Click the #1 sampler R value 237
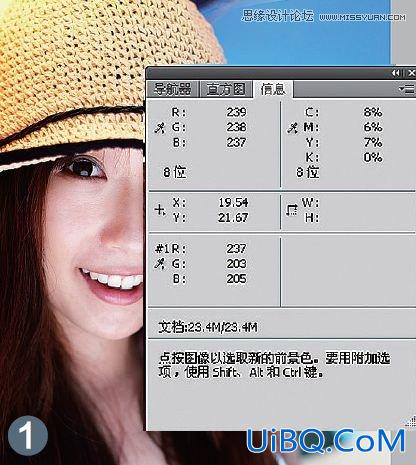Image resolution: width=416 pixels, height=465 pixels. [x=236, y=249]
